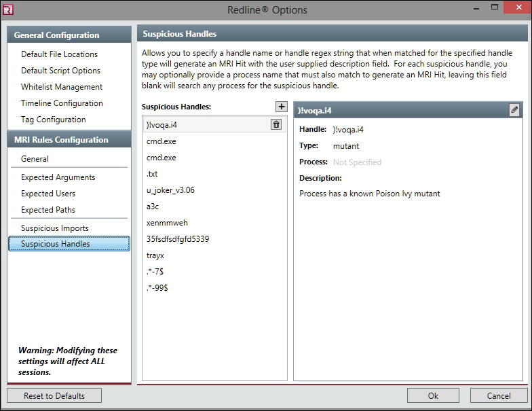Select the a3c handle entry
The image size is (532, 411).
pos(214,207)
